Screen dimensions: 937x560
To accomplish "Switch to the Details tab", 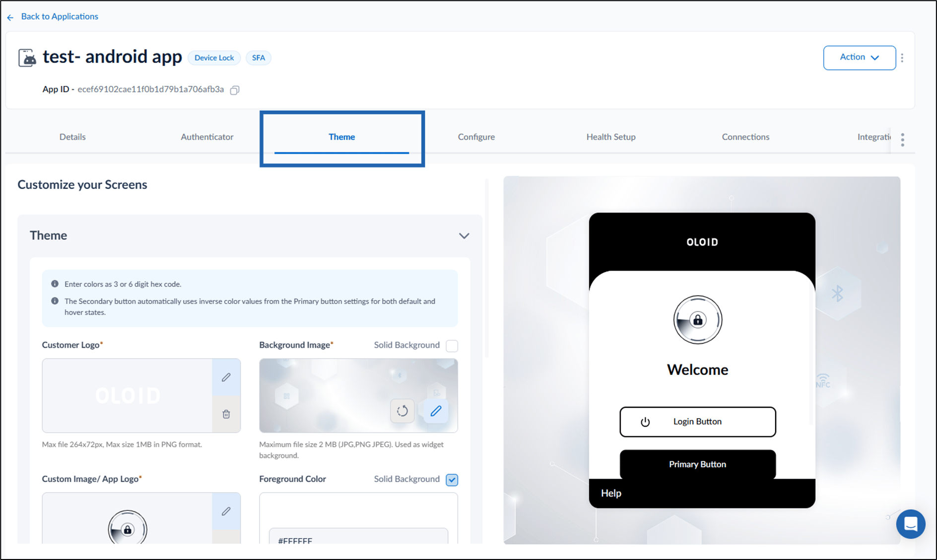I will 72,137.
